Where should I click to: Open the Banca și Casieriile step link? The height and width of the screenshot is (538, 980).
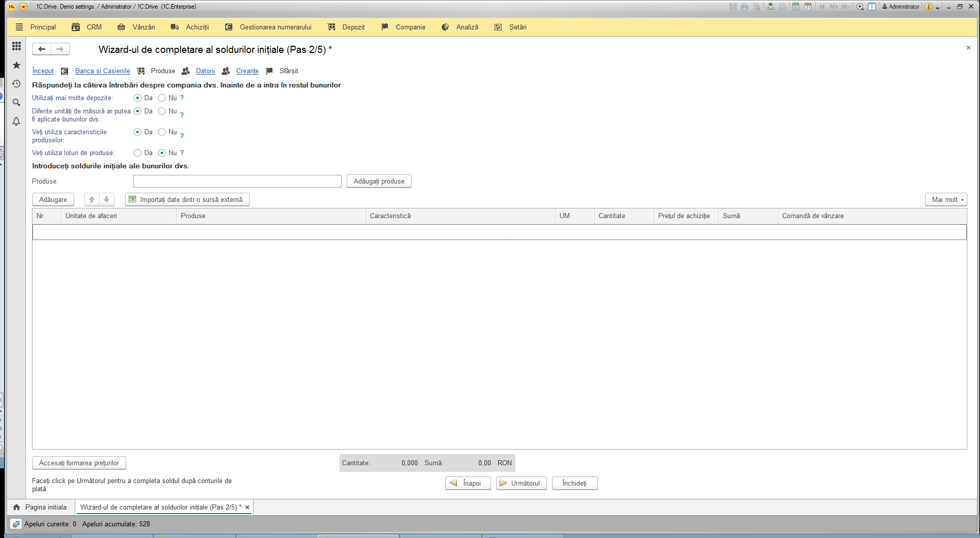103,71
